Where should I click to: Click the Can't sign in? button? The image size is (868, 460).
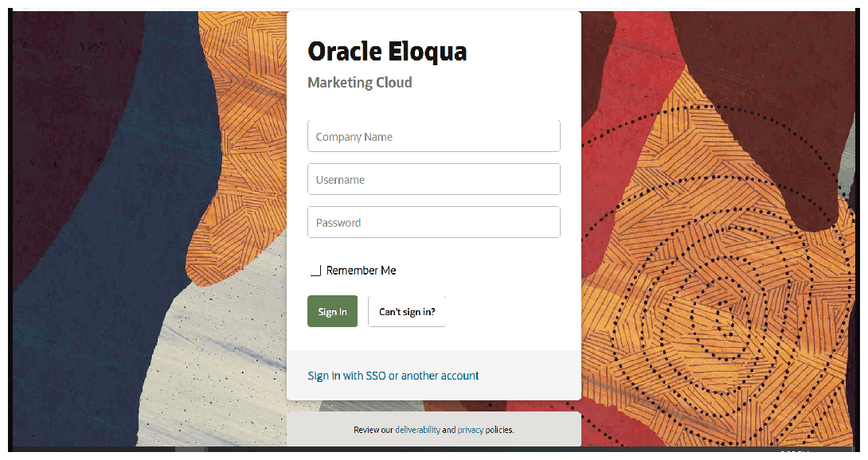pyautogui.click(x=406, y=310)
